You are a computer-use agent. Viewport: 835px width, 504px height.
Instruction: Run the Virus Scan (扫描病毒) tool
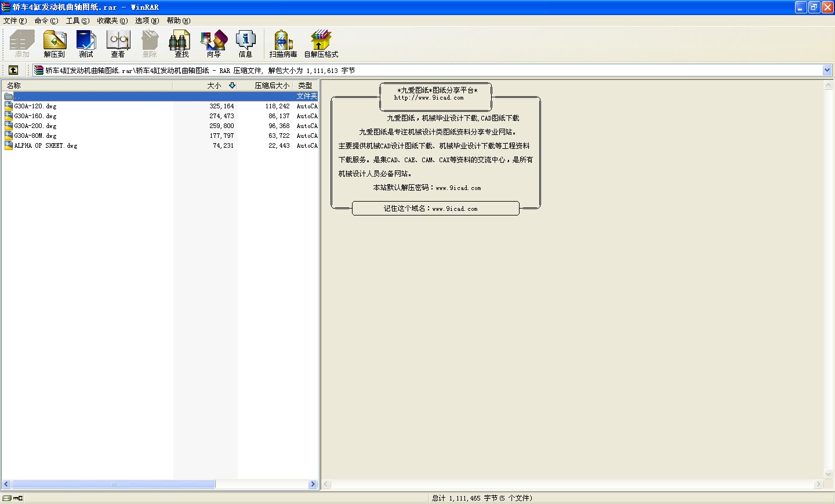(283, 44)
